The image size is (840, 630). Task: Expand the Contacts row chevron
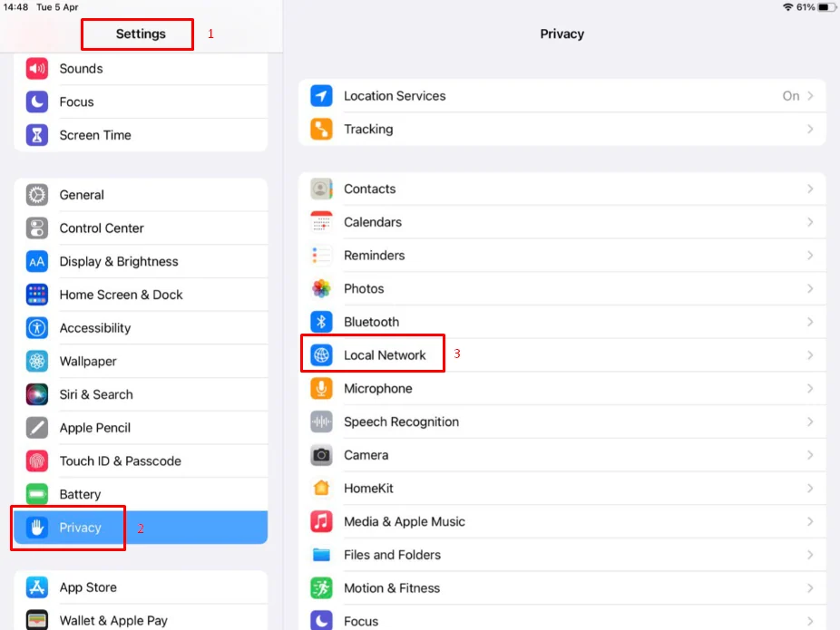[x=810, y=189]
